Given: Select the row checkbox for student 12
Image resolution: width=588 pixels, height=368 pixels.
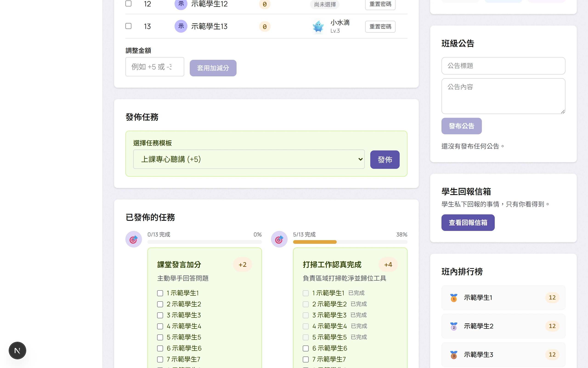Looking at the screenshot, I should coord(128,3).
